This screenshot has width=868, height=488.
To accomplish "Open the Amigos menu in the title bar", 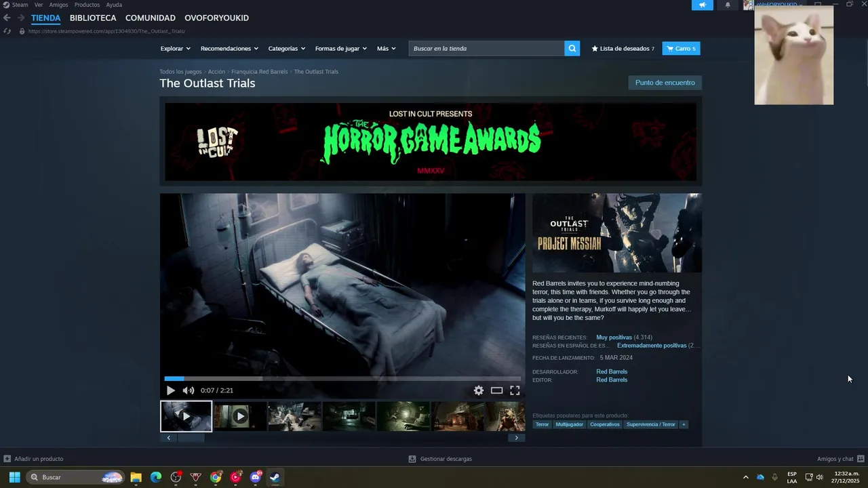I will [x=58, y=5].
